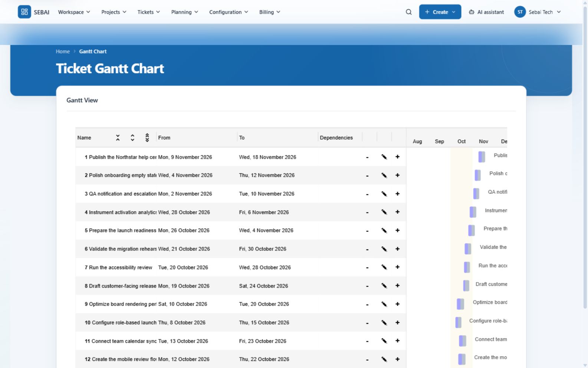Edit row 1 Publish the Northstar pencil icon
The image size is (588, 368).
tap(384, 157)
